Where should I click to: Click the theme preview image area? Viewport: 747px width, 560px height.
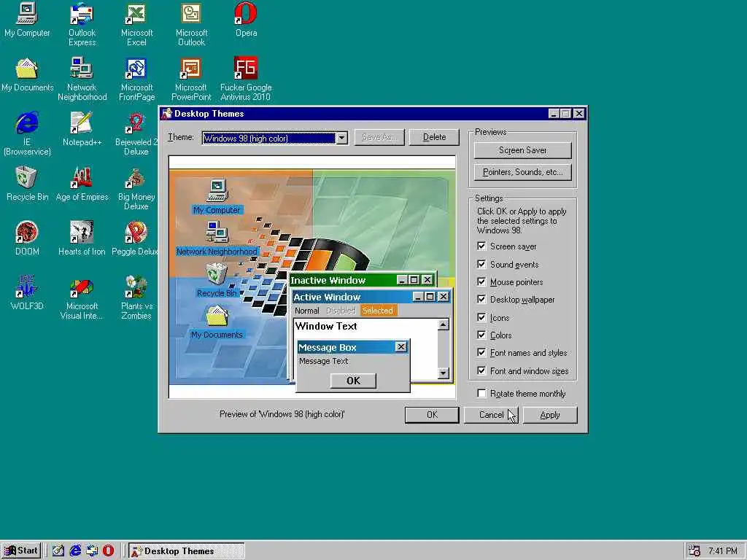312,276
